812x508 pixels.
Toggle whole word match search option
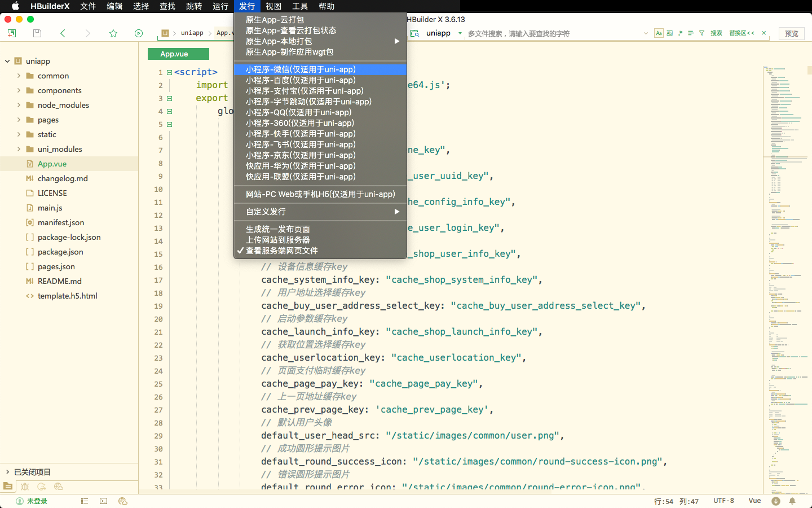[x=670, y=33]
